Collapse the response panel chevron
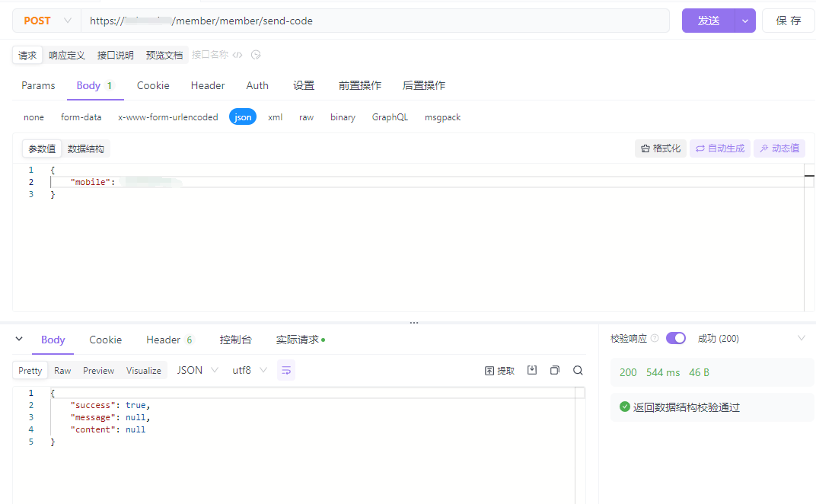Viewport: 816px width, 504px height. pyautogui.click(x=19, y=339)
